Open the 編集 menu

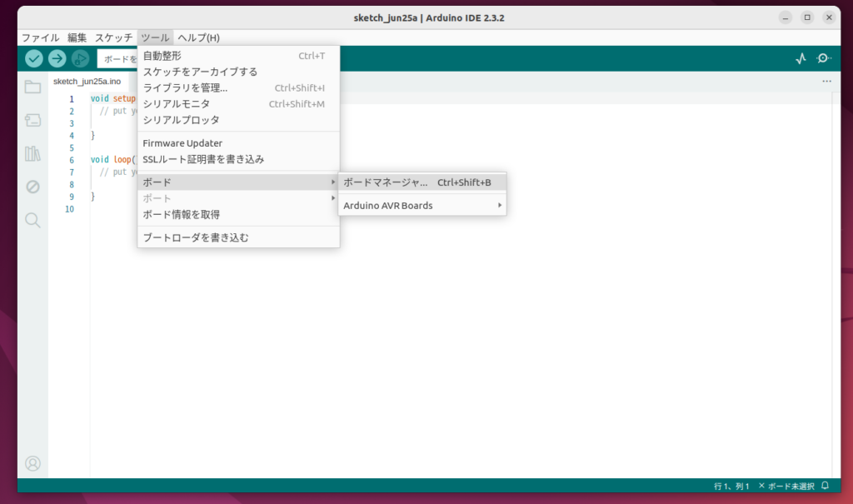coord(77,37)
